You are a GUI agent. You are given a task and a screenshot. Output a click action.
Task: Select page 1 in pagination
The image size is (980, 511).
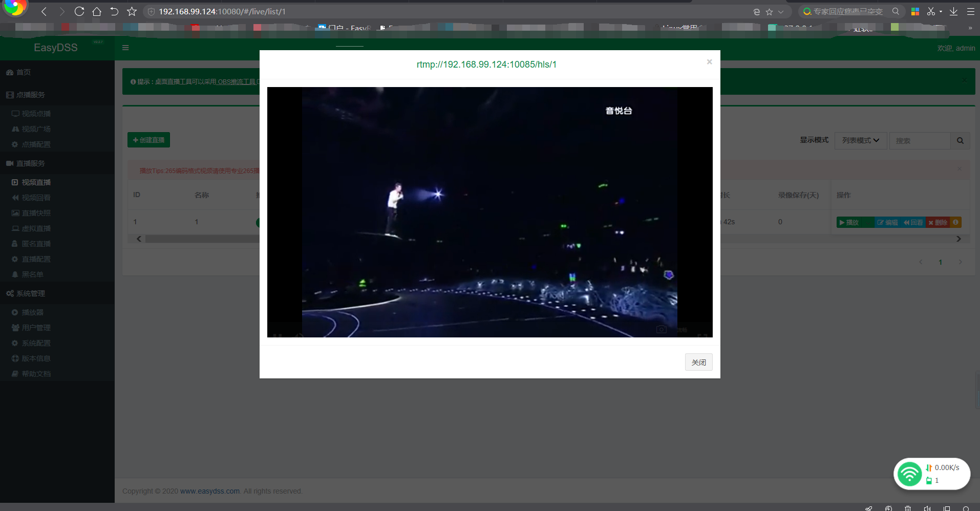click(x=940, y=262)
